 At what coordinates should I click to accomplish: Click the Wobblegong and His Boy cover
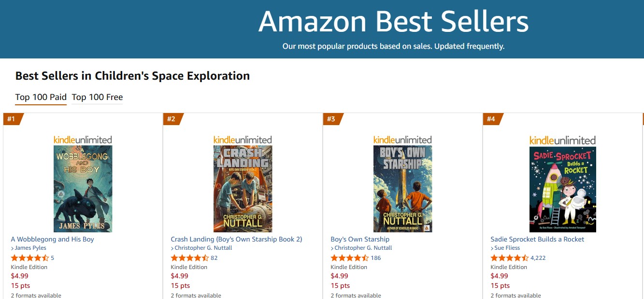(83, 189)
